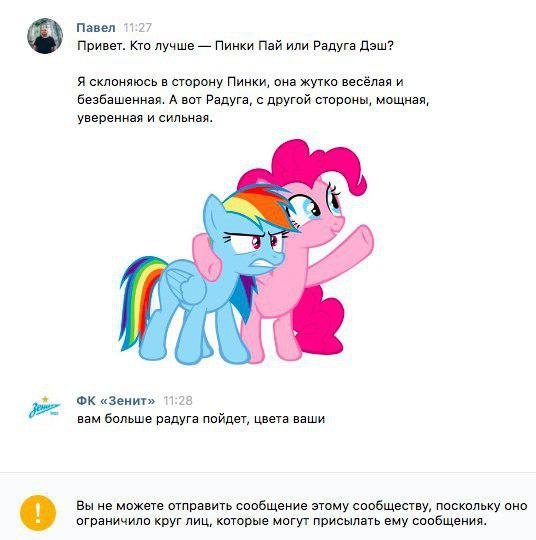
Task: Click the notice about restricted community messages
Action: click(302, 513)
